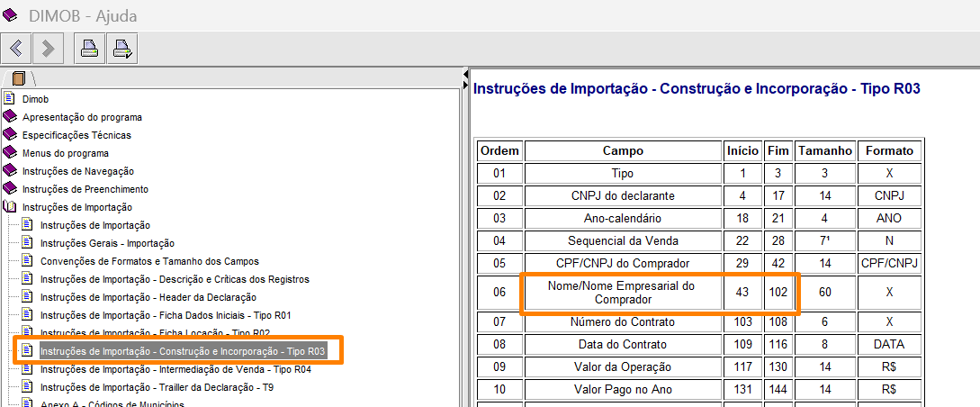Click the page icon beside Dimob
The width and height of the screenshot is (980, 407).
(x=9, y=98)
